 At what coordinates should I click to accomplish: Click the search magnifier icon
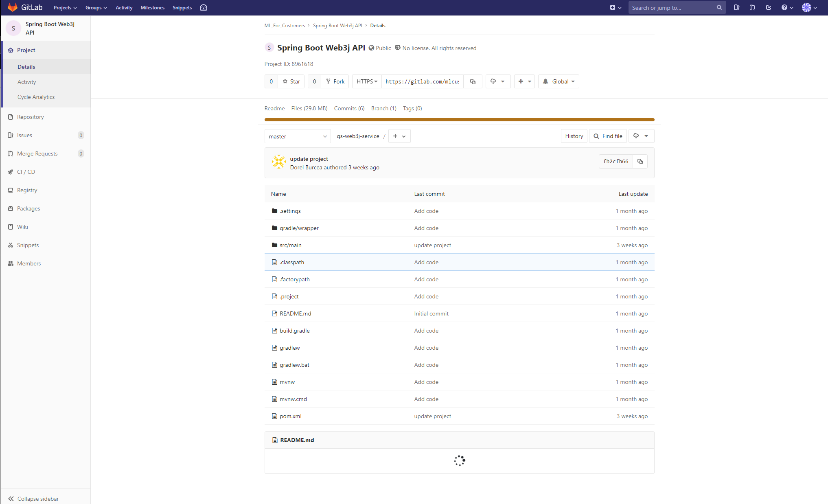coord(719,8)
